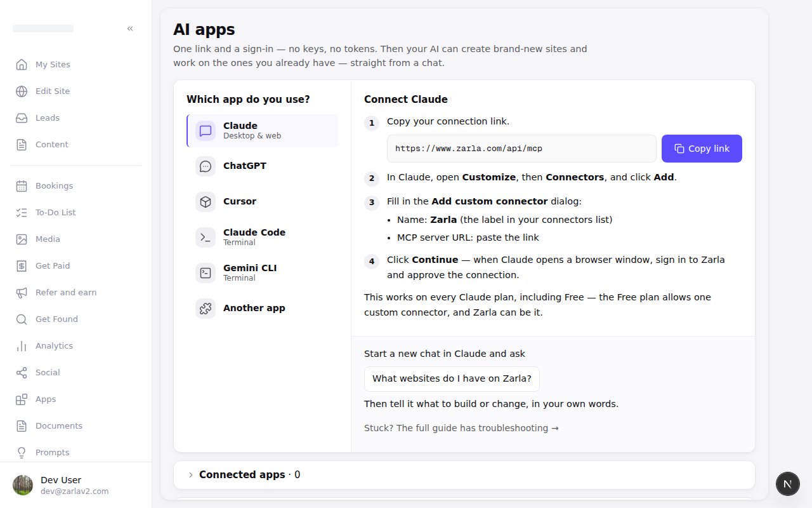Open To-Do List in the sidebar
This screenshot has height=508, width=812.
click(76, 213)
